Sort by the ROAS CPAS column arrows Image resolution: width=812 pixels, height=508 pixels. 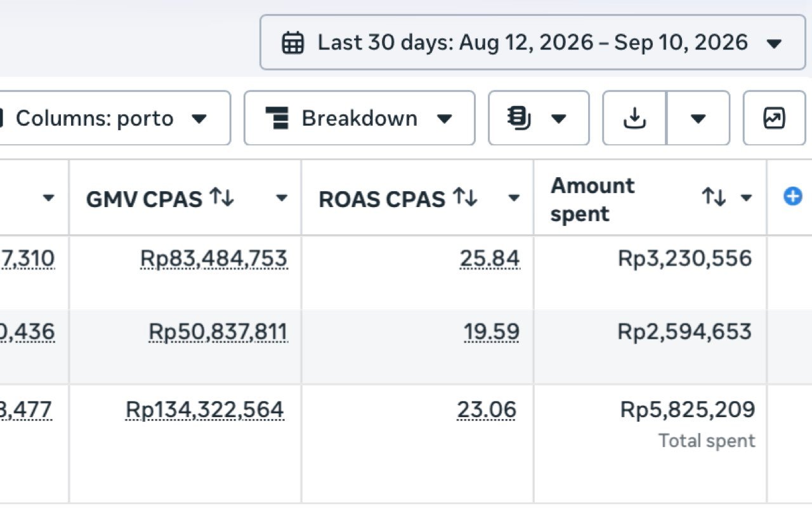coord(465,197)
